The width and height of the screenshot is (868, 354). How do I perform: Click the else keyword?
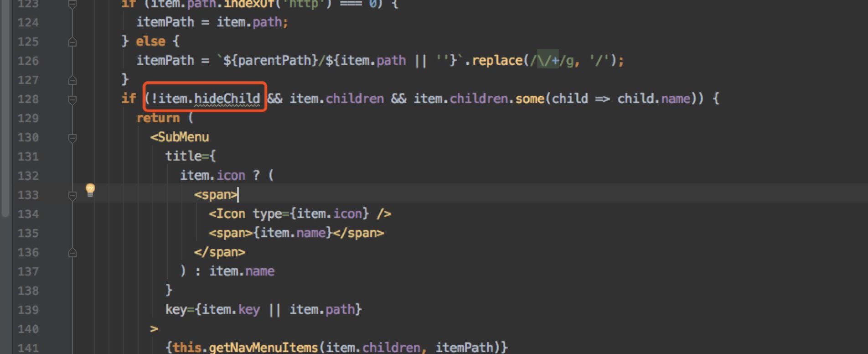[150, 41]
